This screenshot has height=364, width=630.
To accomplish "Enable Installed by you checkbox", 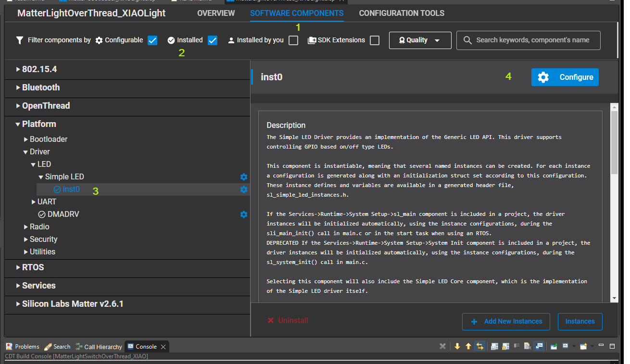I will click(x=293, y=40).
